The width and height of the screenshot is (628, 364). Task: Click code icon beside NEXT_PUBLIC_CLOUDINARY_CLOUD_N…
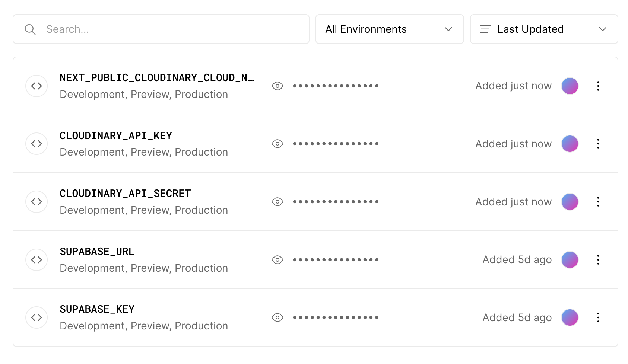[x=37, y=86]
